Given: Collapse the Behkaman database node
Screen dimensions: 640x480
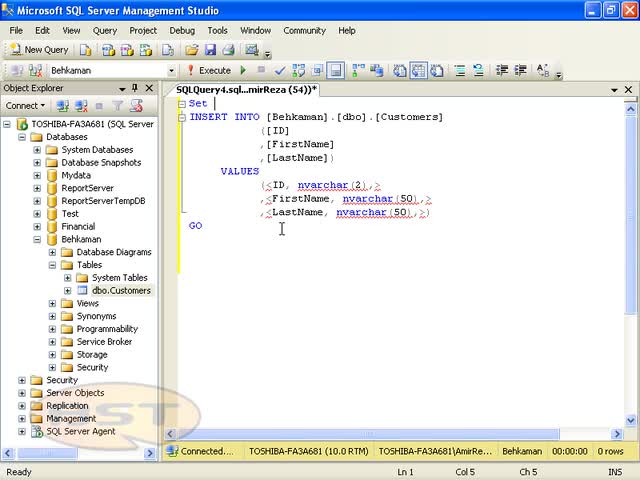Looking at the screenshot, I should click(37, 240).
